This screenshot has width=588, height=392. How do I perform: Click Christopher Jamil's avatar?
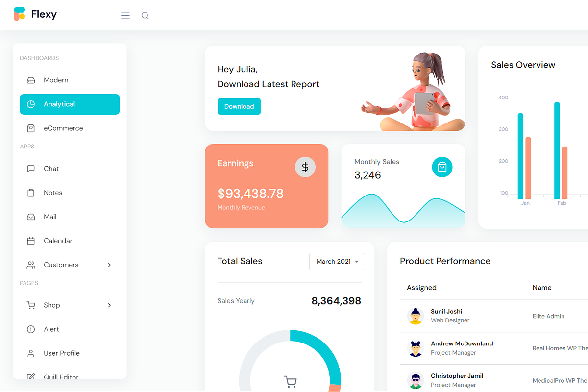click(x=416, y=381)
